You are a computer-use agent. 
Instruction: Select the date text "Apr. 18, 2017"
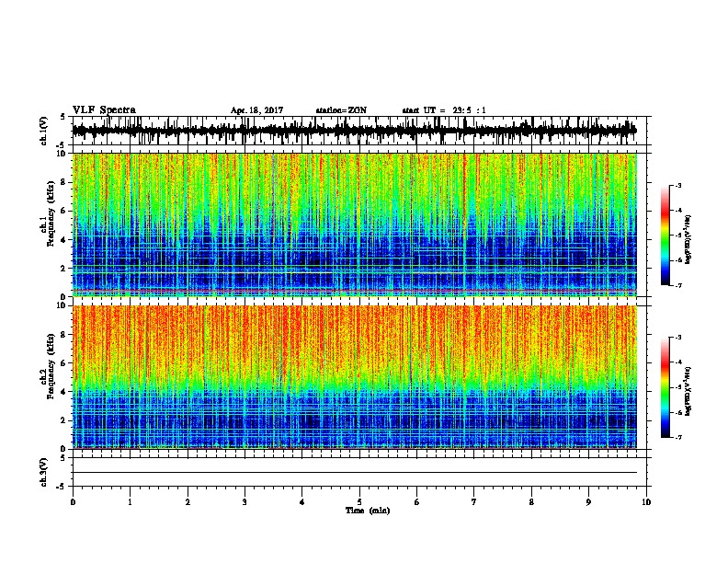[256, 110]
